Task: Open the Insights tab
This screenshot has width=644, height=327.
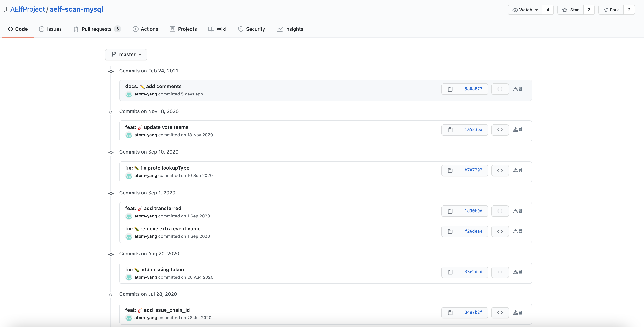Action: click(x=290, y=29)
